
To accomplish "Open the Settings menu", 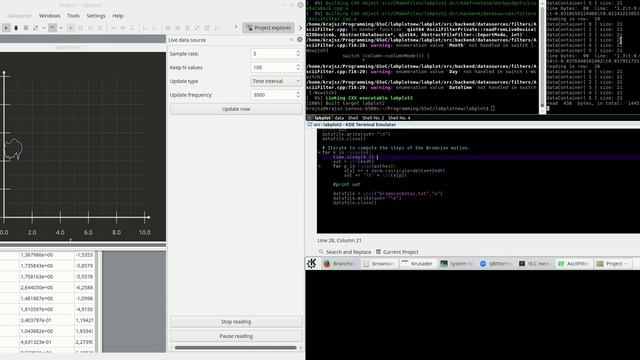I will point(96,16).
